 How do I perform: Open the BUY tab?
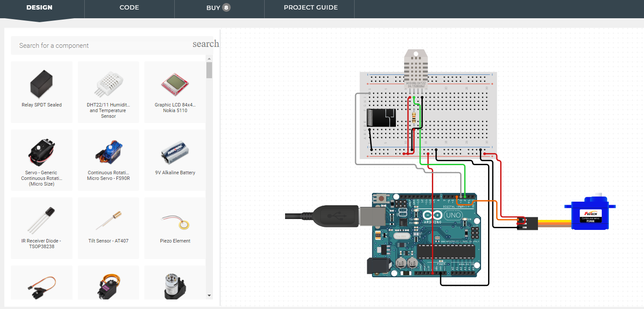pyautogui.click(x=219, y=8)
